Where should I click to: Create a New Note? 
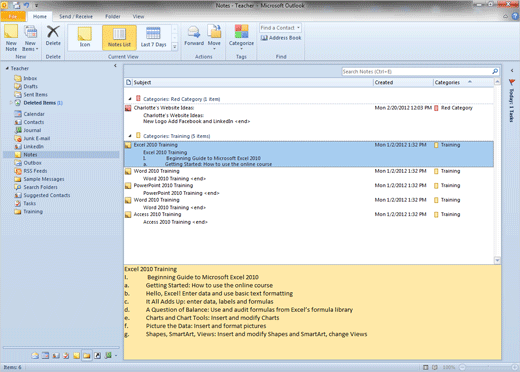click(x=11, y=38)
